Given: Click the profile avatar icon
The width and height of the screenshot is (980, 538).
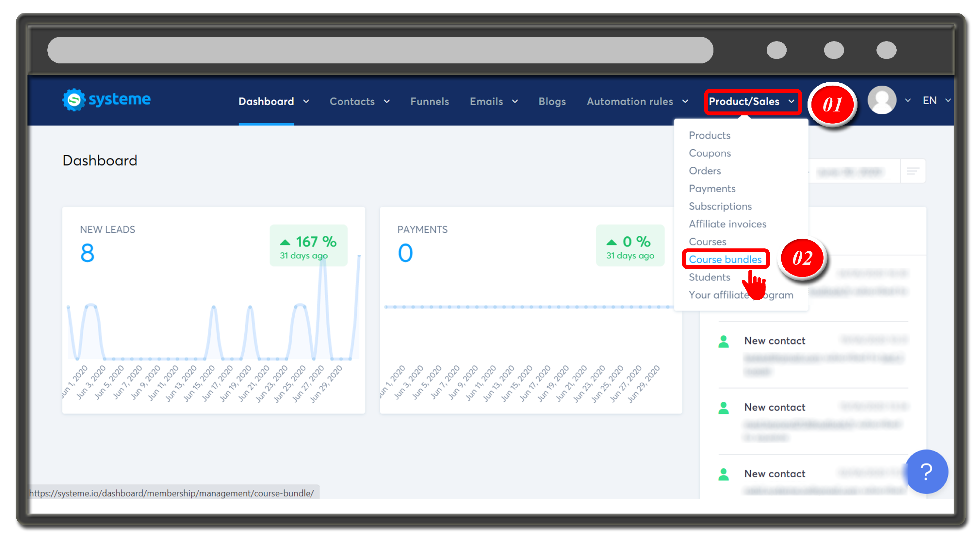Looking at the screenshot, I should click(883, 100).
